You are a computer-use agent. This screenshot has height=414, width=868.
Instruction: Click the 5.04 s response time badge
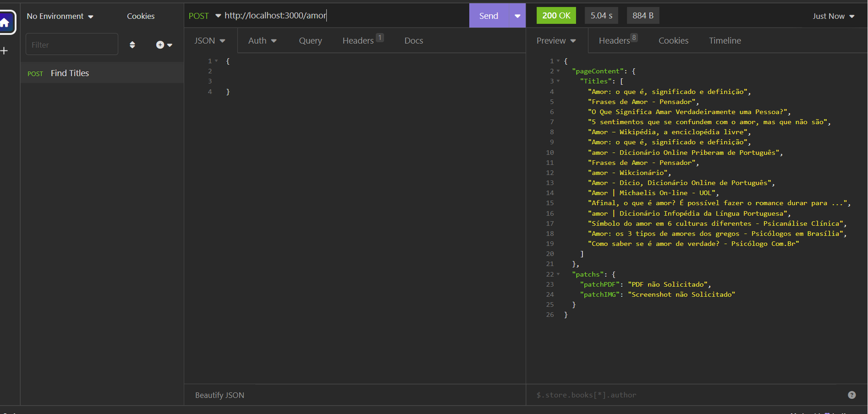[x=601, y=16]
